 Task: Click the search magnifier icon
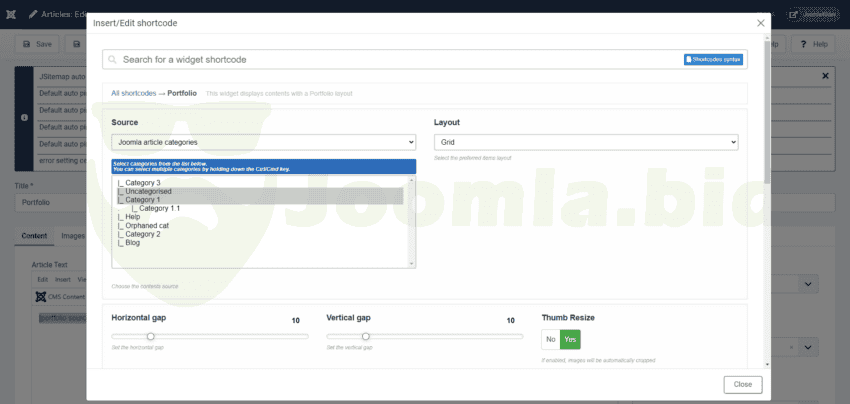112,60
